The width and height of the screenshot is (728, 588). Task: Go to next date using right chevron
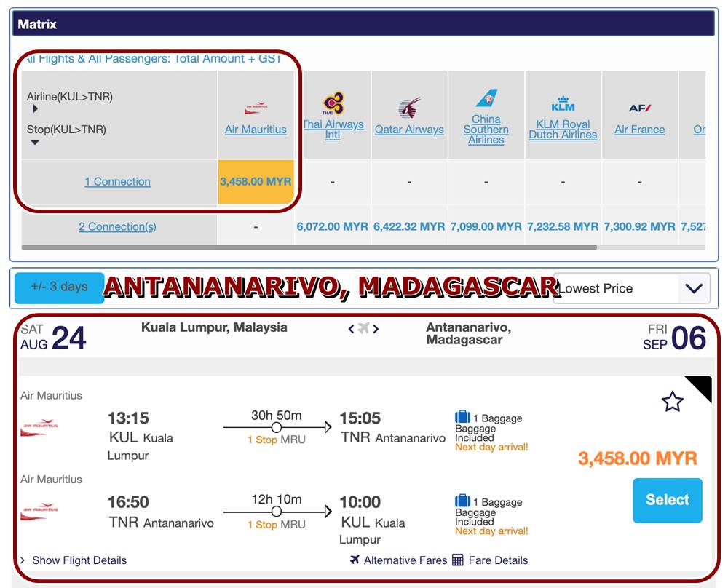tap(376, 329)
